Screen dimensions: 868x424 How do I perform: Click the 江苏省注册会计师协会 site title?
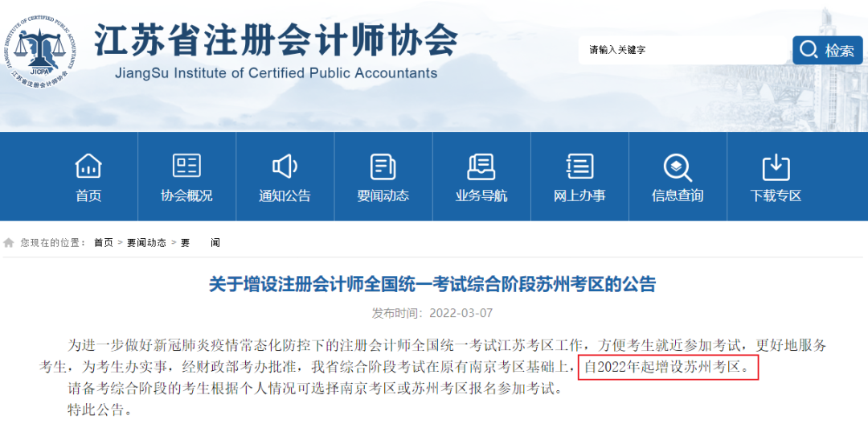pos(276,40)
